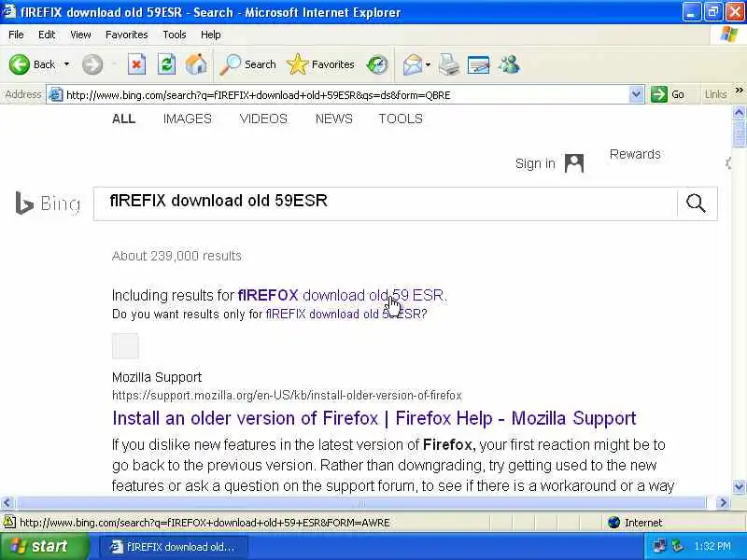Screen dimensions: 747x560
Task: Open the Rewards link
Action: tap(635, 154)
